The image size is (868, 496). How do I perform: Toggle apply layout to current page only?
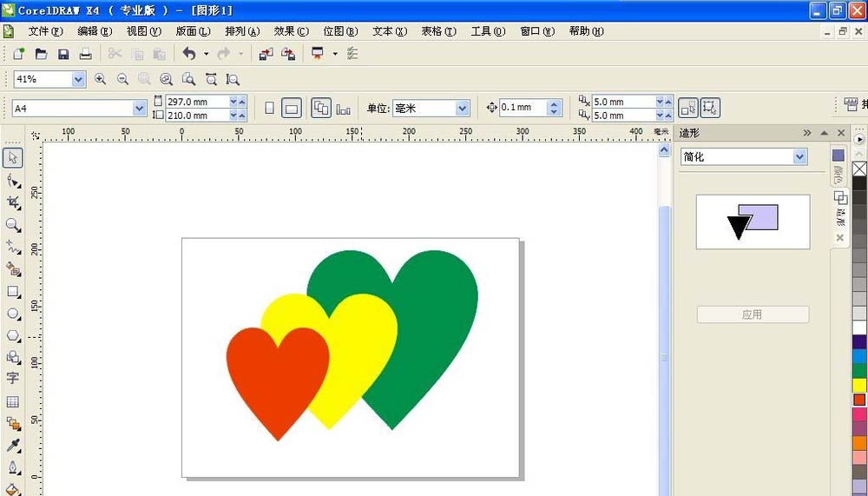(343, 109)
